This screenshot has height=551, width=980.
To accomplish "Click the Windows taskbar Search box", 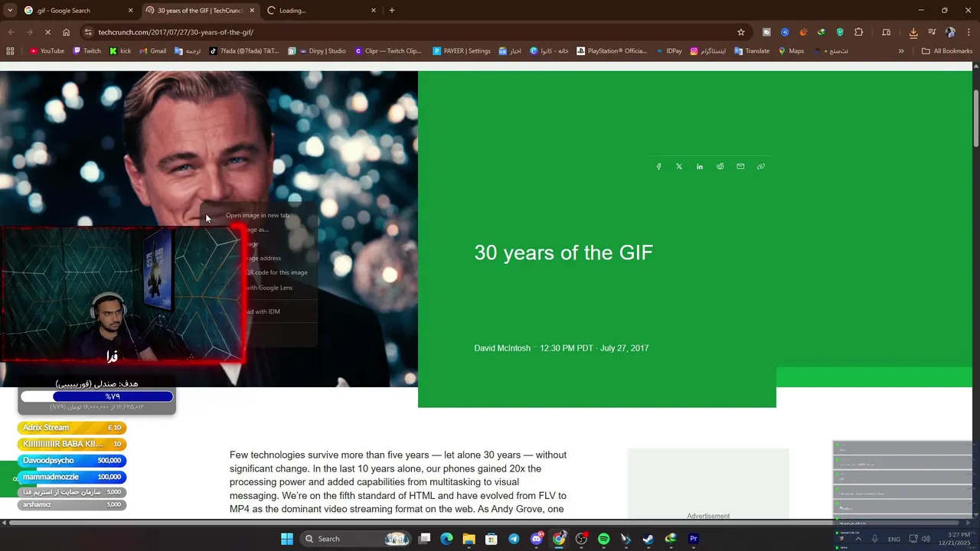I will pyautogui.click(x=357, y=539).
